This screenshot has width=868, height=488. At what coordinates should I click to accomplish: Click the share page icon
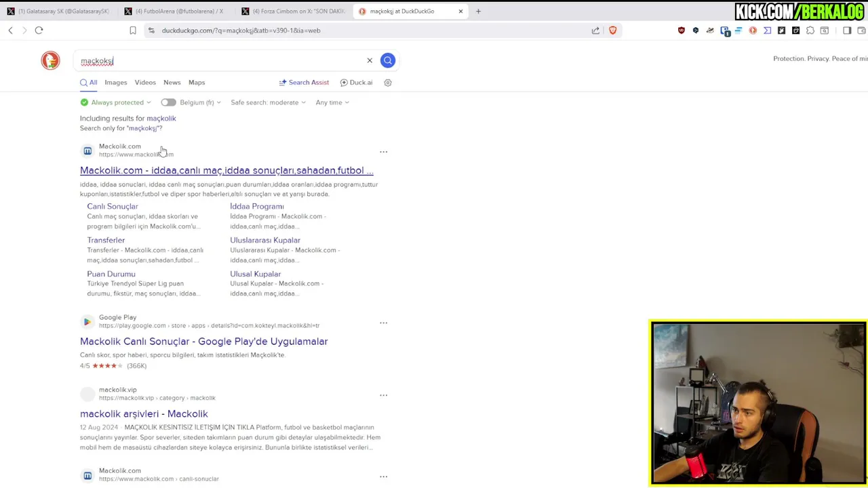(595, 30)
